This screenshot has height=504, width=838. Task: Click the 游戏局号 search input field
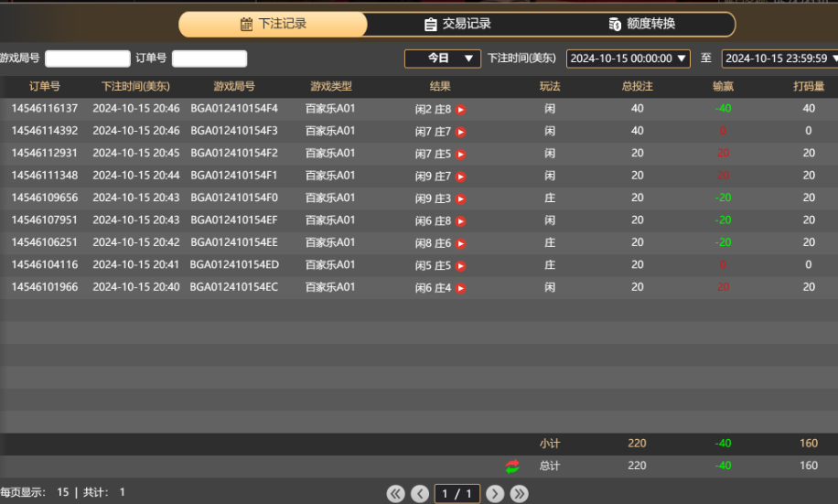point(88,59)
